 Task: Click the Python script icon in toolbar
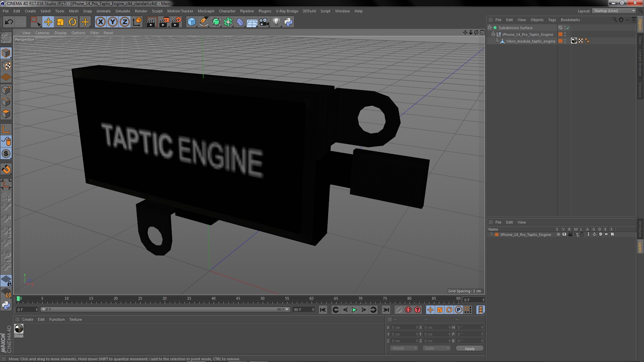click(x=288, y=22)
